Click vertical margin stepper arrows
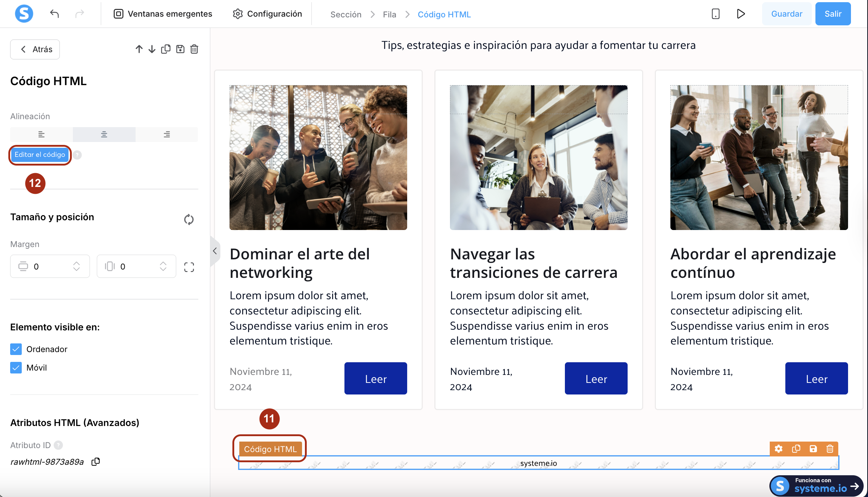868x497 pixels. point(77,266)
